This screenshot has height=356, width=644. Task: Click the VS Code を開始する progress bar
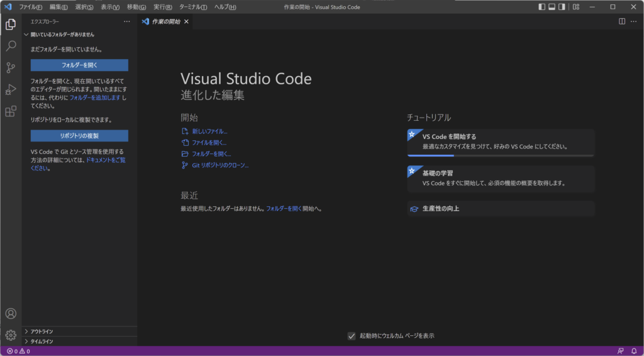click(500, 155)
